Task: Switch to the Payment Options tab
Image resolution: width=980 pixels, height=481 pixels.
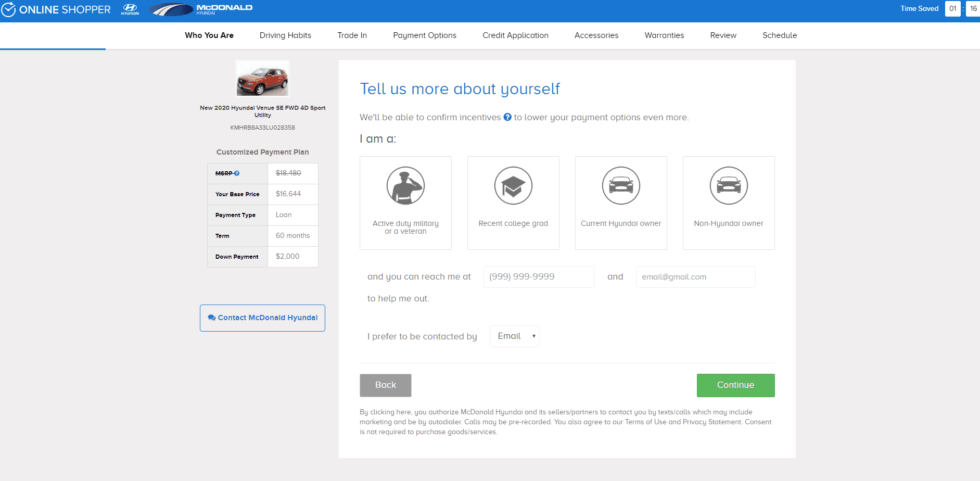Action: coord(425,35)
